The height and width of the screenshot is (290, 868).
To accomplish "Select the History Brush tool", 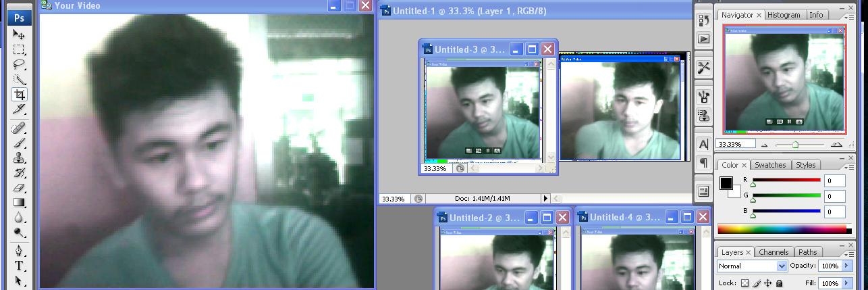I will pyautogui.click(x=19, y=173).
